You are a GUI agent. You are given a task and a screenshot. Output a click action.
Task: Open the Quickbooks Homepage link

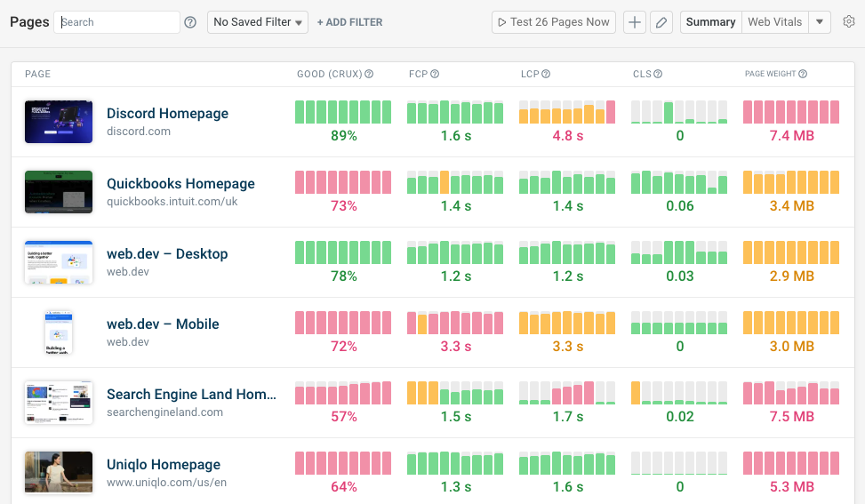[x=180, y=183]
